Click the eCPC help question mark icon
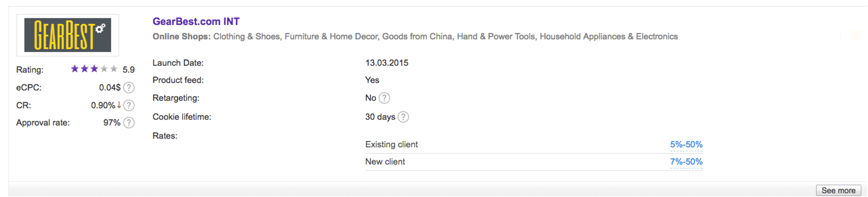868x197 pixels. click(129, 88)
